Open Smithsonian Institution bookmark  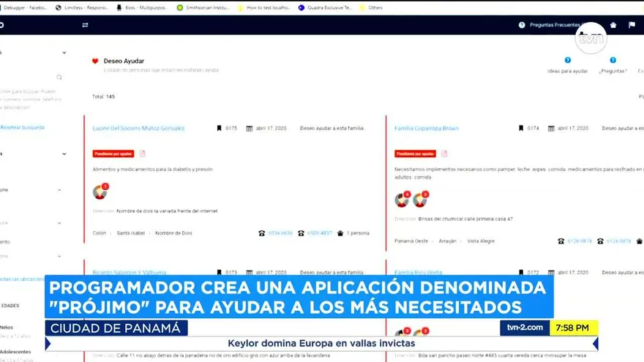coord(203,8)
